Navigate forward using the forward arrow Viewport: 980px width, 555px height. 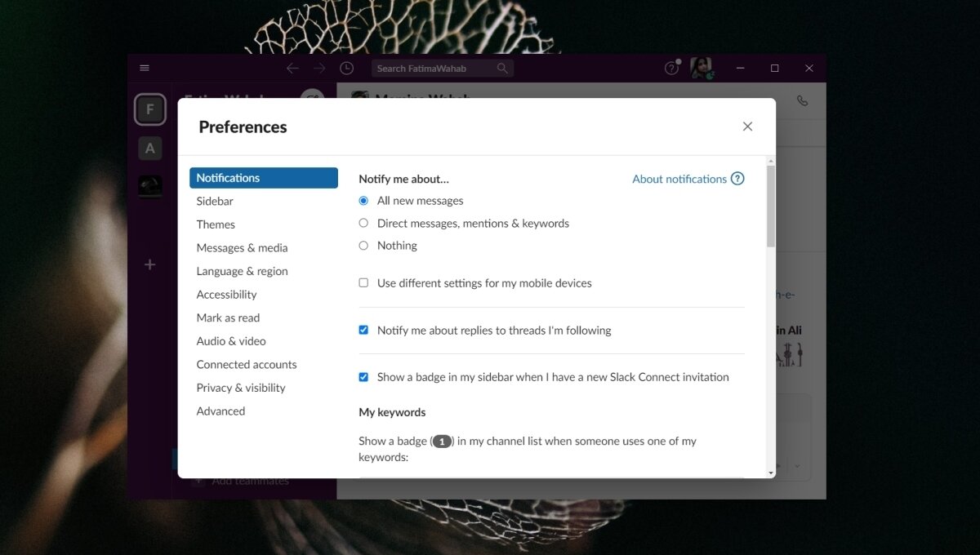tap(318, 69)
